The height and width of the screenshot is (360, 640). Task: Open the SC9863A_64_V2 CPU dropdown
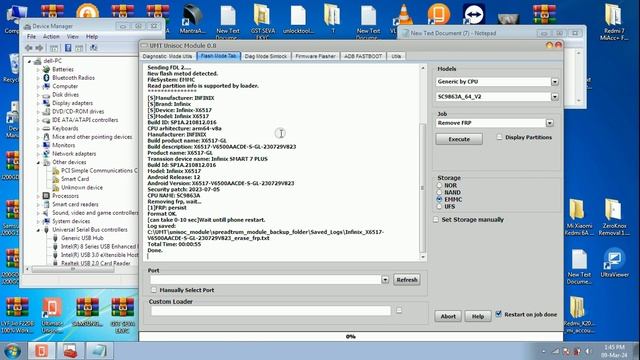point(555,97)
